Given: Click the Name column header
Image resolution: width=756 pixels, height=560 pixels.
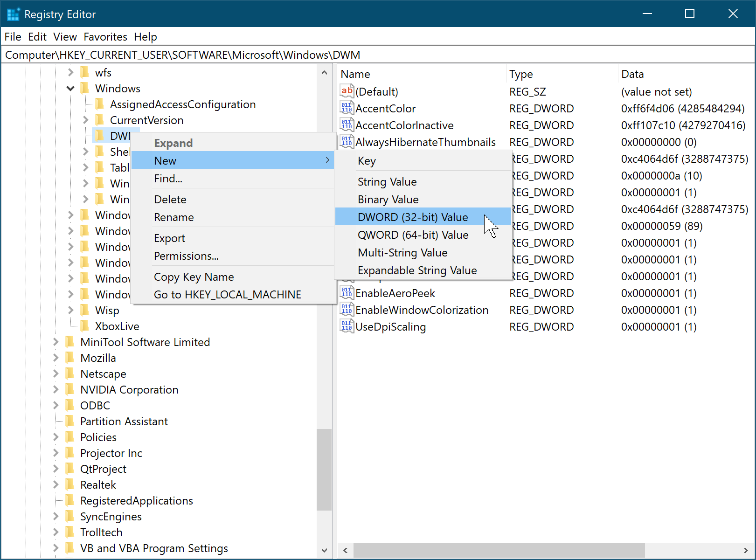Looking at the screenshot, I should 422,74.
